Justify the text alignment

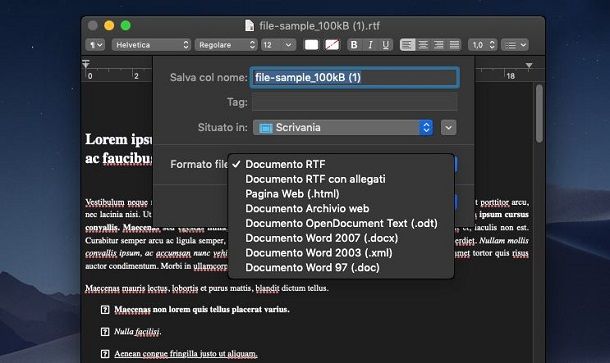click(454, 45)
